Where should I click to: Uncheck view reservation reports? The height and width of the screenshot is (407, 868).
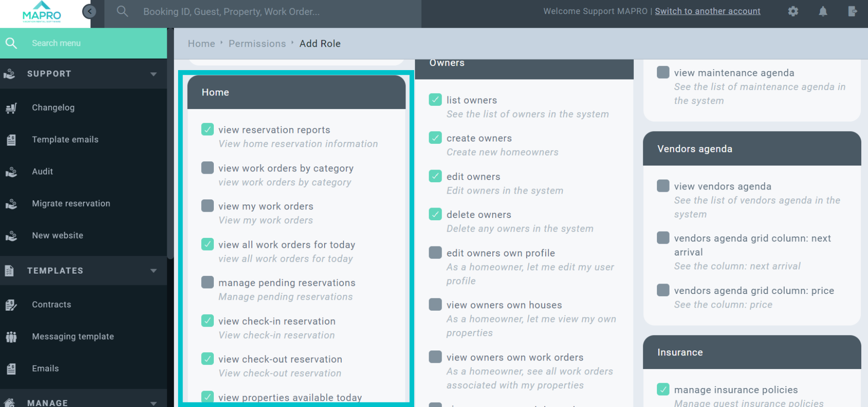coord(208,129)
